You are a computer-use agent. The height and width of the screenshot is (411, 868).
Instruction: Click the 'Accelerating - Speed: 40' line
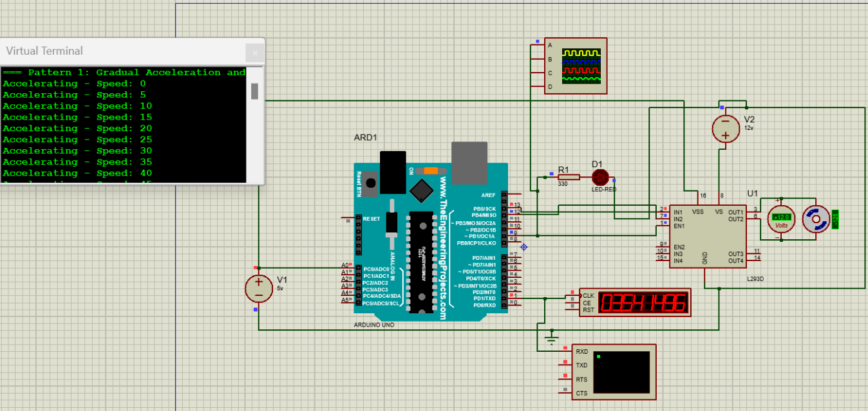(x=77, y=173)
